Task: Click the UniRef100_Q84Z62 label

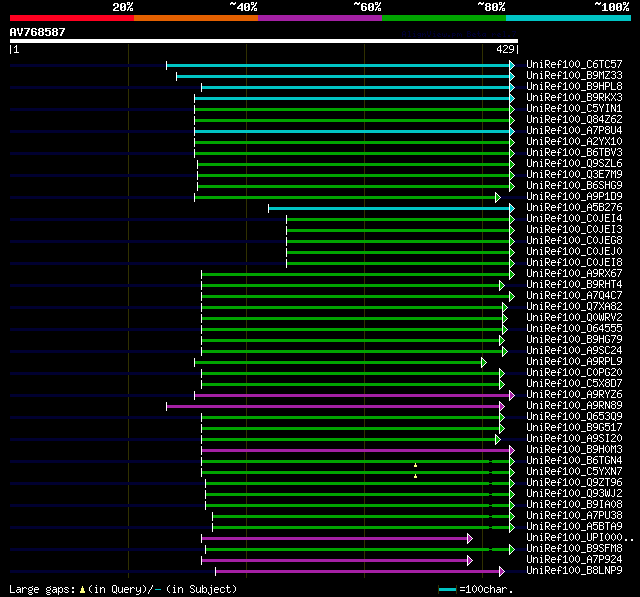Action: click(x=574, y=120)
